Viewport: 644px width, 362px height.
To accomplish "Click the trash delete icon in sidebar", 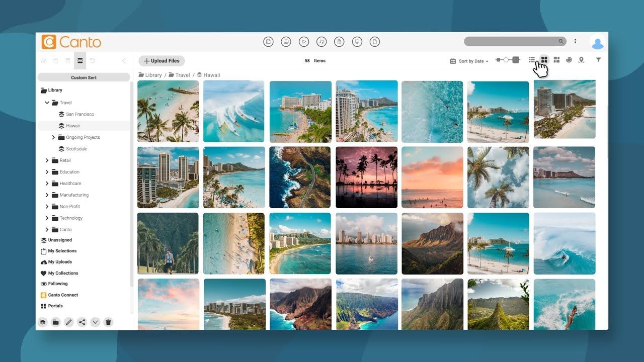I will pos(108,322).
